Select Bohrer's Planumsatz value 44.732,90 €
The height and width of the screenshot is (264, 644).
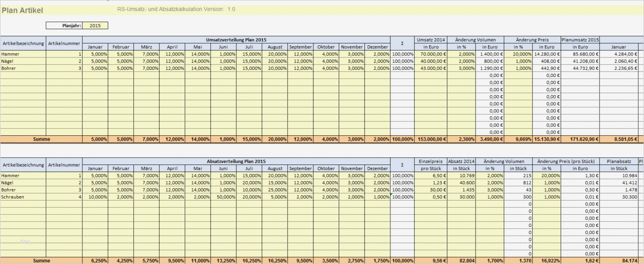click(x=580, y=68)
